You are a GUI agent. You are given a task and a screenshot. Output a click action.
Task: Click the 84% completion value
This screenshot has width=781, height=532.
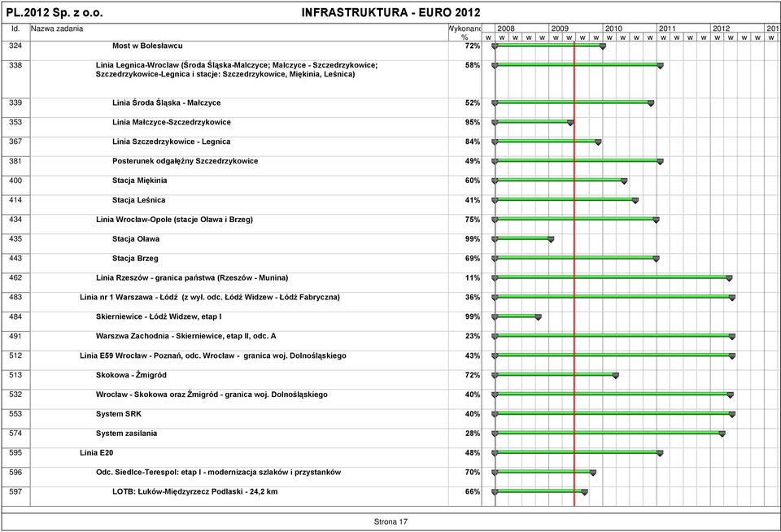473,142
